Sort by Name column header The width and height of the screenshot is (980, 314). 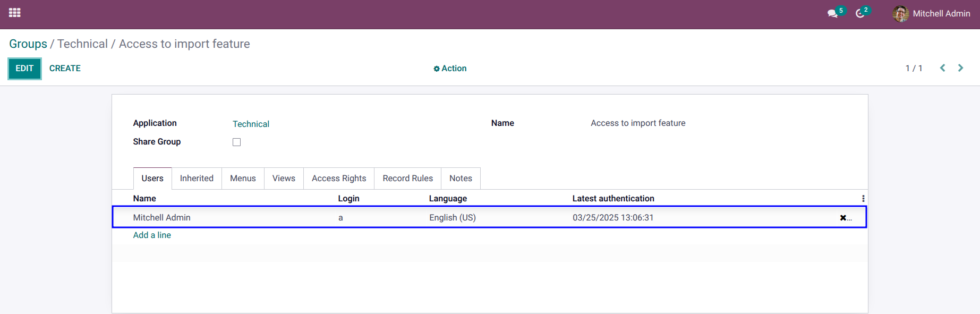coord(144,199)
